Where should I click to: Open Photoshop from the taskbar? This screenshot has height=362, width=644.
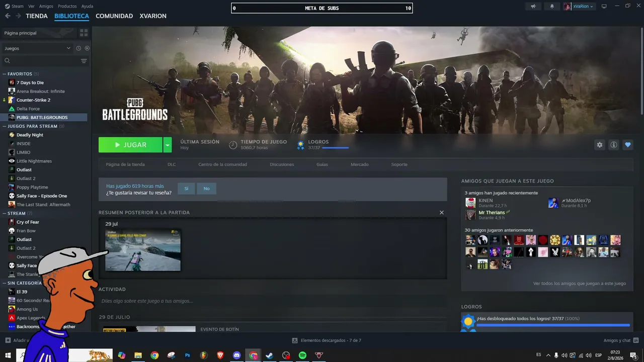187,355
